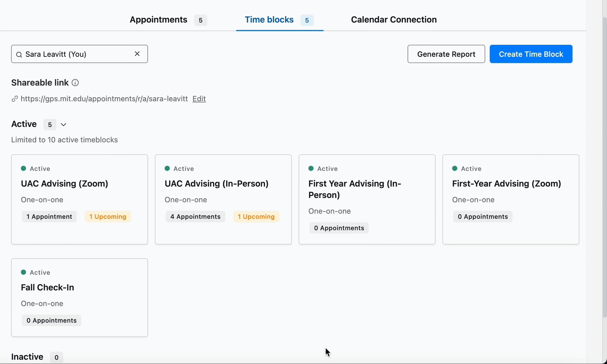Open the First-Year Advising (Zoom) card
Image resolution: width=607 pixels, height=364 pixels.
tap(511, 199)
